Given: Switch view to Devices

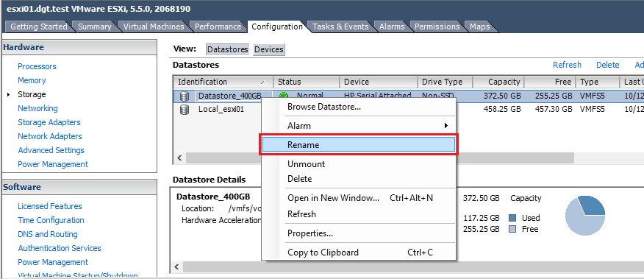Looking at the screenshot, I should [x=269, y=49].
